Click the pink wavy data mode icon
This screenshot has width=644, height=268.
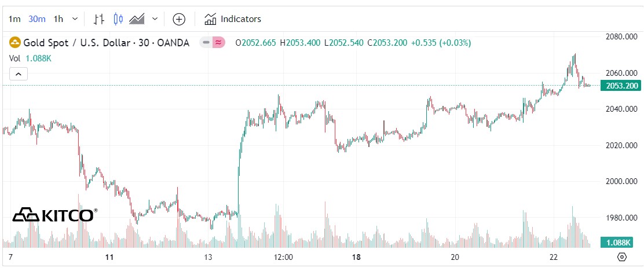click(218, 42)
